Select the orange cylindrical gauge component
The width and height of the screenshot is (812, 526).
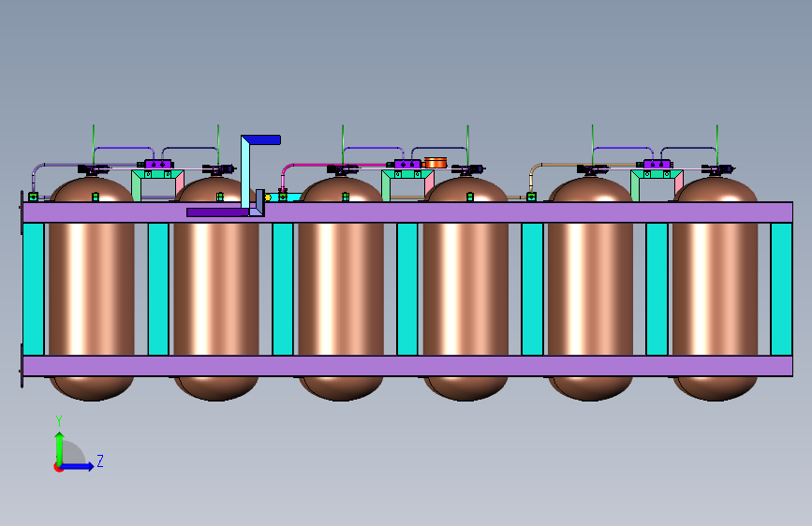pos(435,163)
